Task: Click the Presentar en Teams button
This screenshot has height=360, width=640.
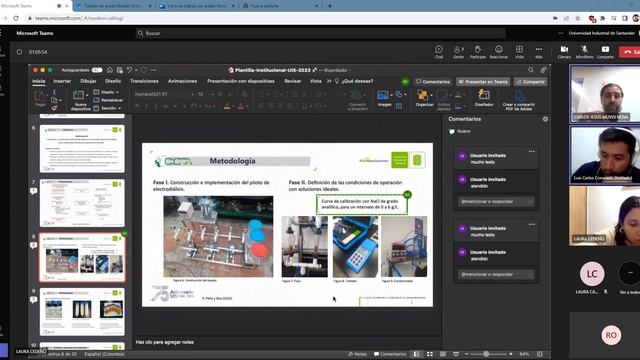Action: coord(483,82)
